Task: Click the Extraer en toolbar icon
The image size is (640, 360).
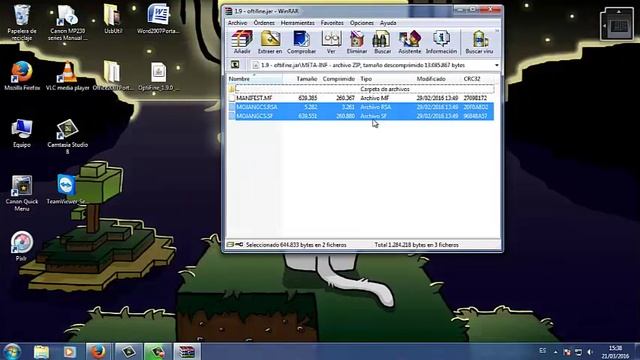Action: (x=270, y=42)
